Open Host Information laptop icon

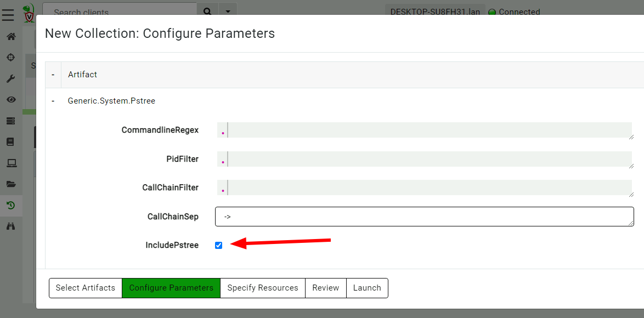coord(11,163)
